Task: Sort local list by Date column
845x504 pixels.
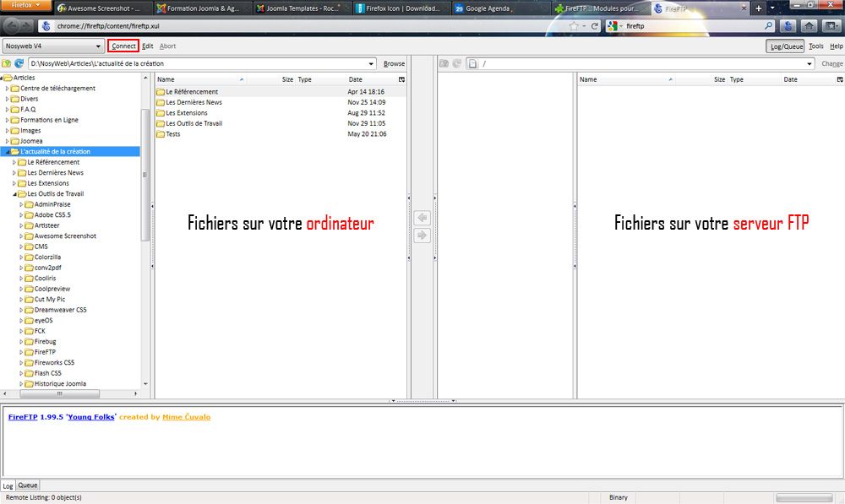Action: [372, 79]
